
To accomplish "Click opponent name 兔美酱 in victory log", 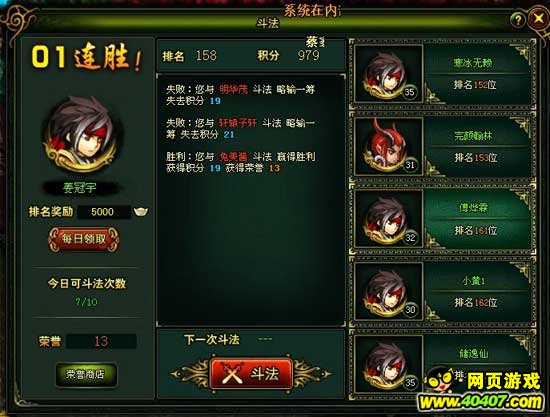I will tap(233, 156).
